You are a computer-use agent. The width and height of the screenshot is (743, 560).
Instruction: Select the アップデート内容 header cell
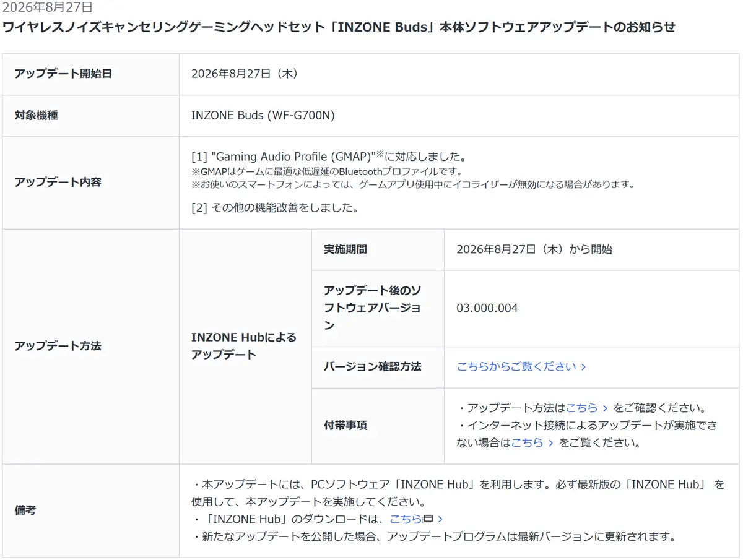coord(90,183)
